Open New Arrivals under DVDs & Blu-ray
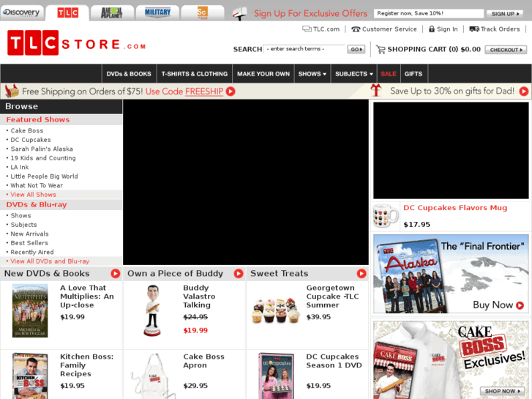This screenshot has width=532, height=399. tap(29, 234)
